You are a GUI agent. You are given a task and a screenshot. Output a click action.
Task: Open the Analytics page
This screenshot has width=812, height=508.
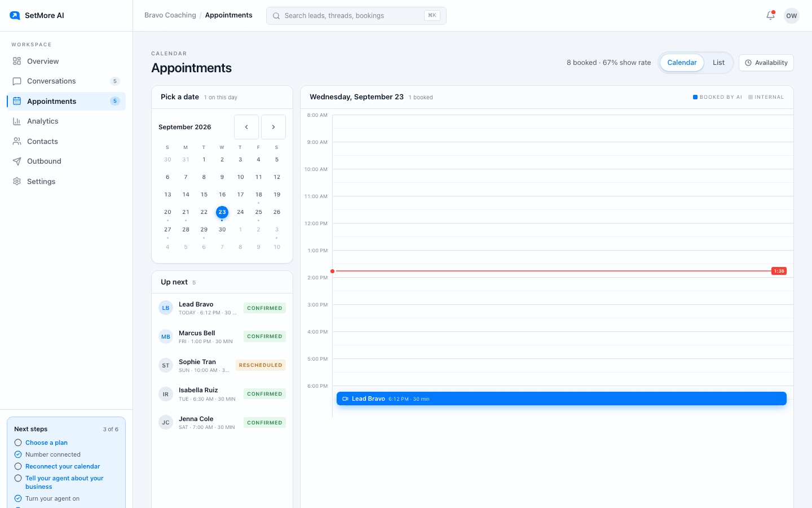tap(66, 121)
